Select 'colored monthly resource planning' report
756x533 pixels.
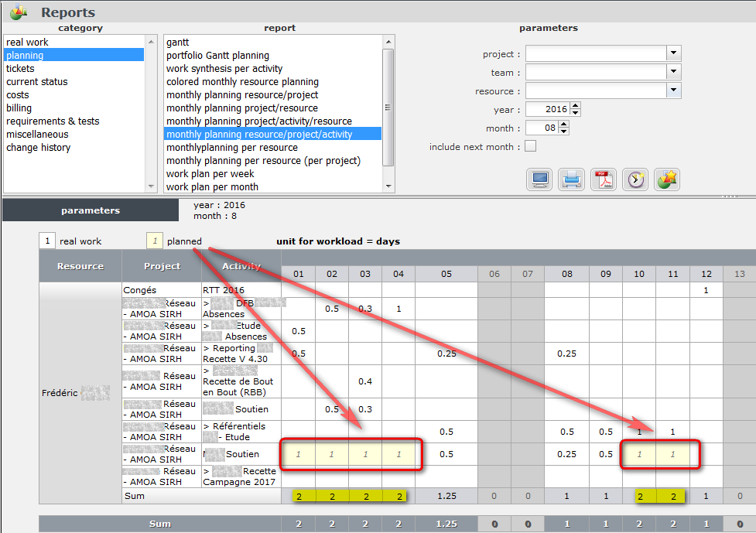click(242, 81)
